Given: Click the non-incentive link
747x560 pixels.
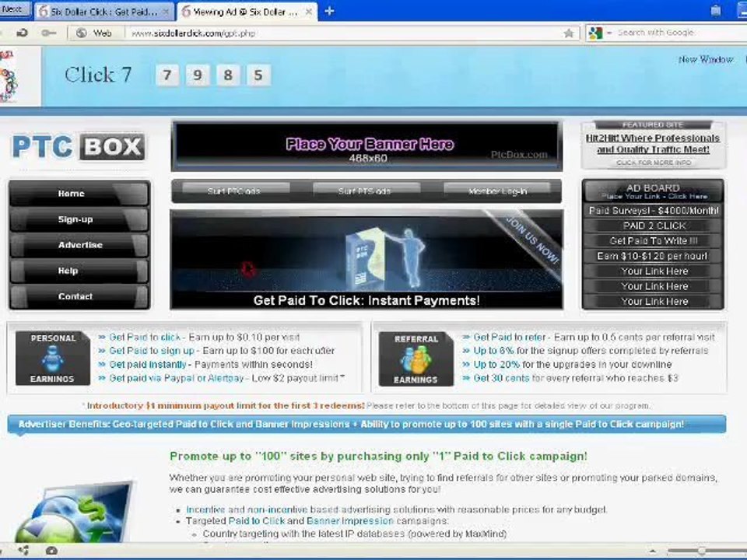Looking at the screenshot, I should coord(277,509).
